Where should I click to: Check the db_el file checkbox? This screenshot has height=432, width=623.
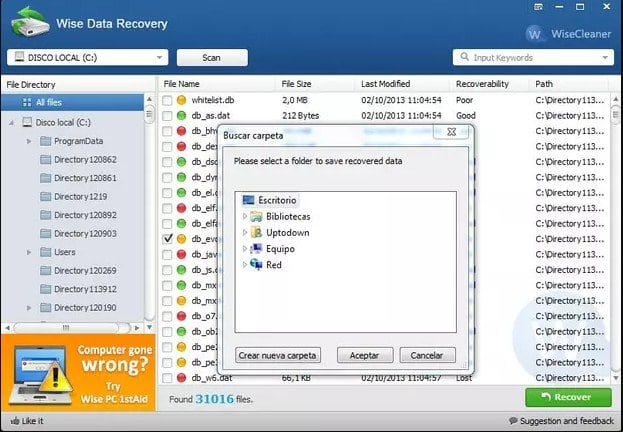coord(167,193)
